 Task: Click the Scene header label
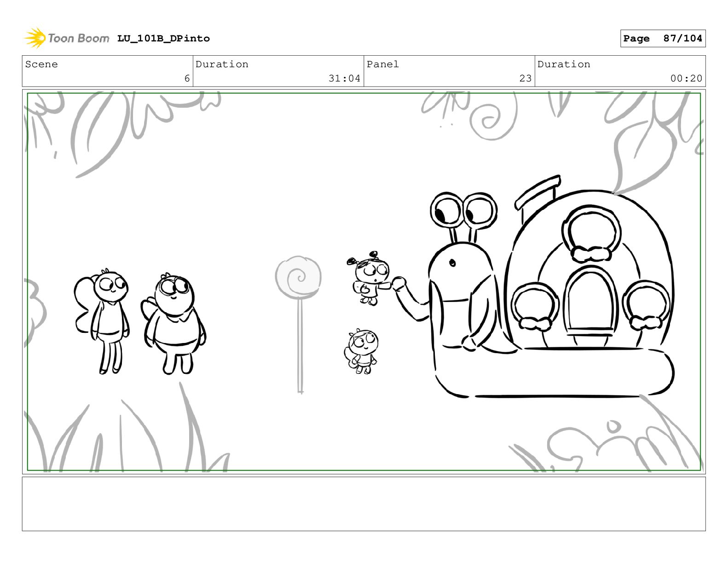point(41,64)
